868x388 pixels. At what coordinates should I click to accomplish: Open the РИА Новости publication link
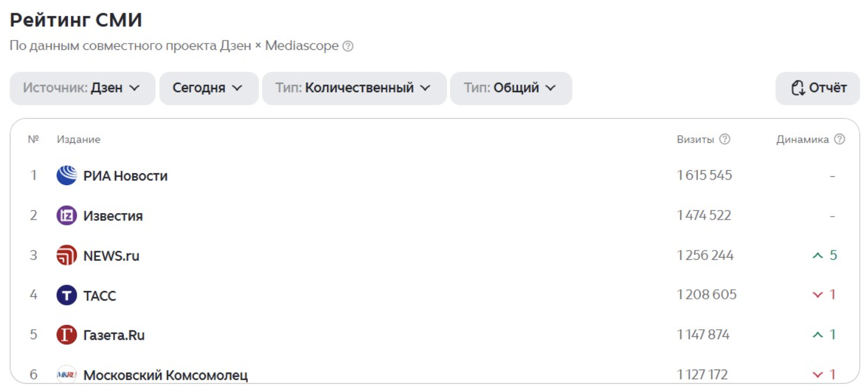point(126,176)
